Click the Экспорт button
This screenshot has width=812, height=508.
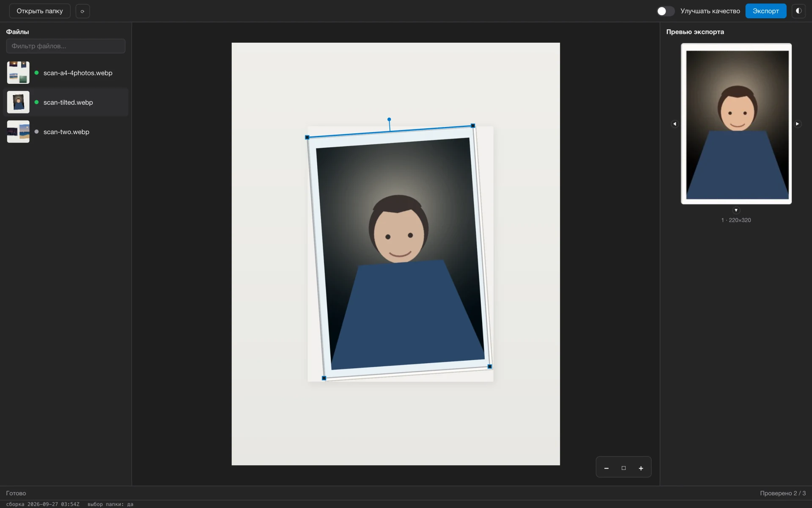[x=765, y=11]
